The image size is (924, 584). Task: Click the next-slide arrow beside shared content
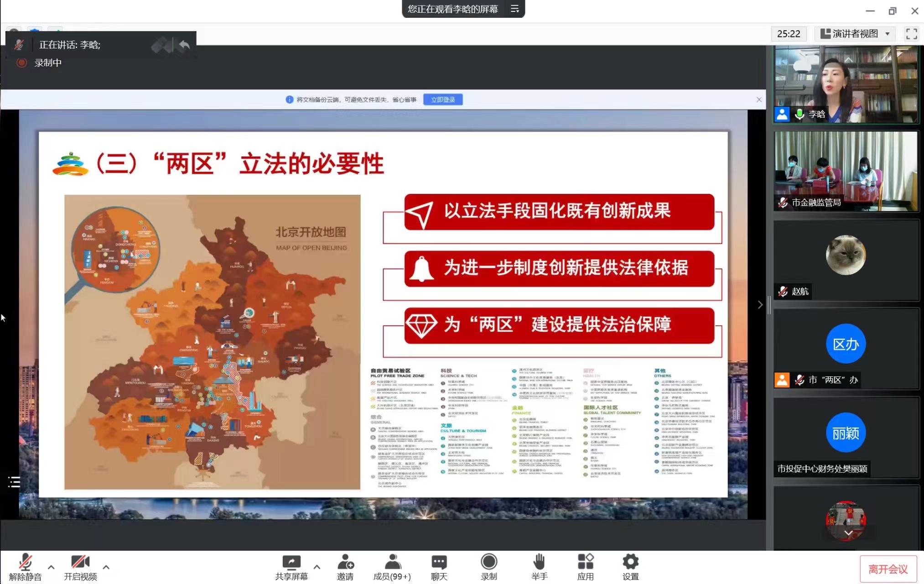point(760,305)
